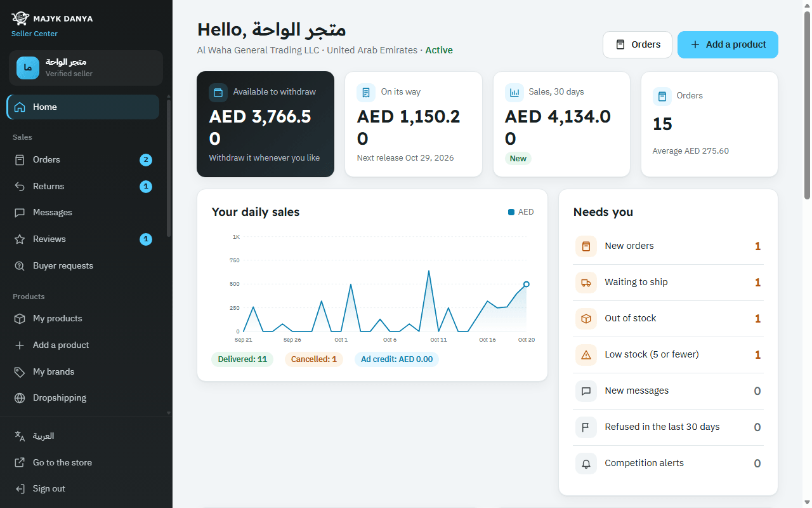Open Orders from the sidebar menu
The image size is (812, 508).
click(x=82, y=159)
